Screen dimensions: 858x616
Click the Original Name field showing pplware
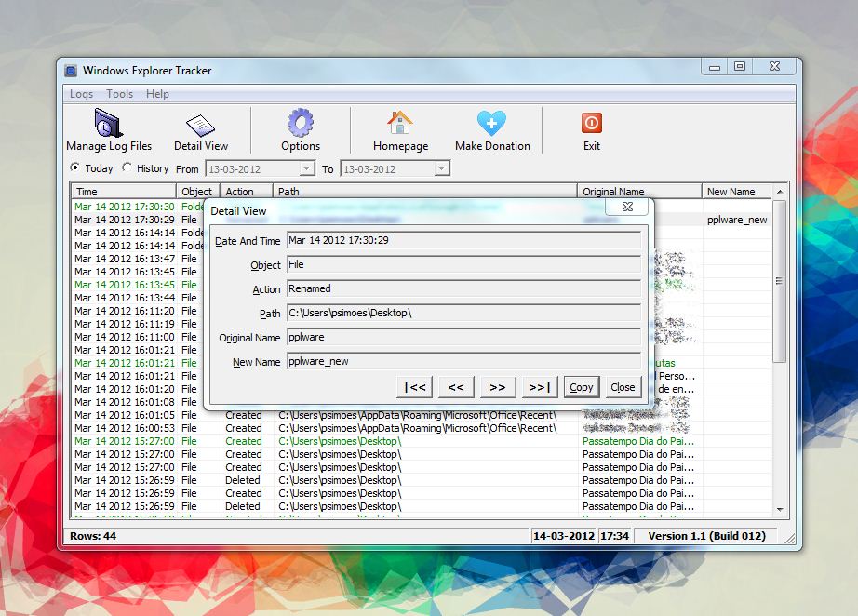(464, 337)
